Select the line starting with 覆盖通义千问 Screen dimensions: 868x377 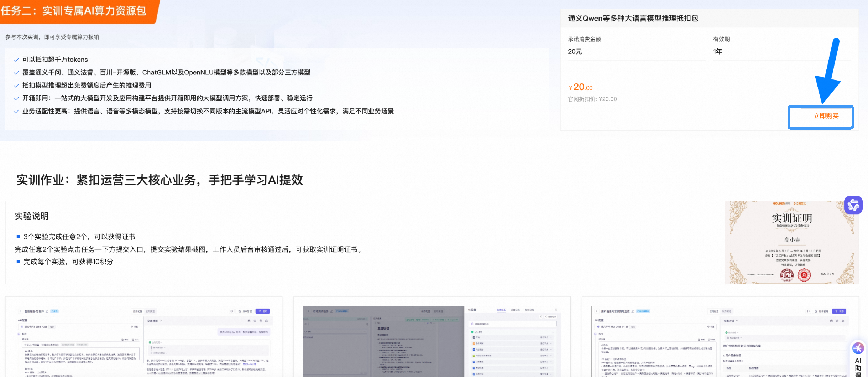[x=166, y=72]
